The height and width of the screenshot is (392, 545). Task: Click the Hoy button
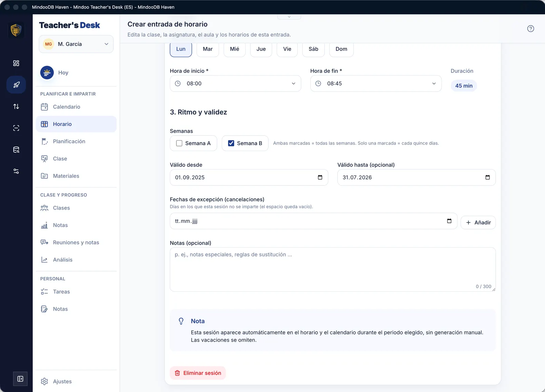pos(76,72)
